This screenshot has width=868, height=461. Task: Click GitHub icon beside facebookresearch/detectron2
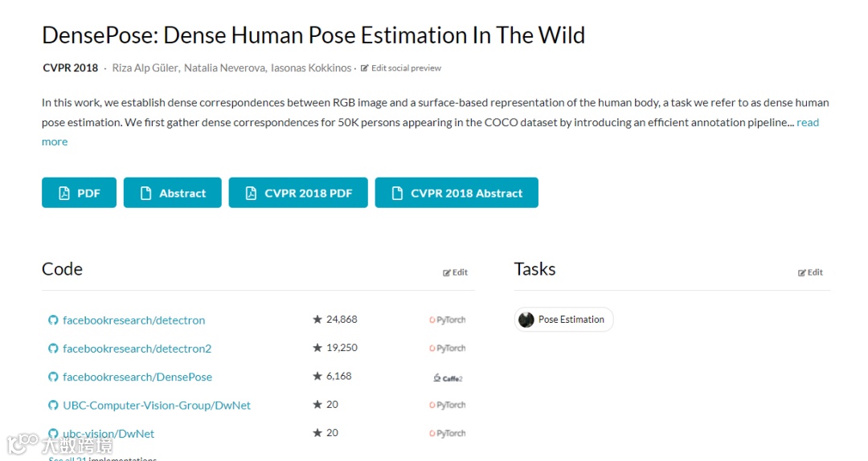click(x=53, y=349)
